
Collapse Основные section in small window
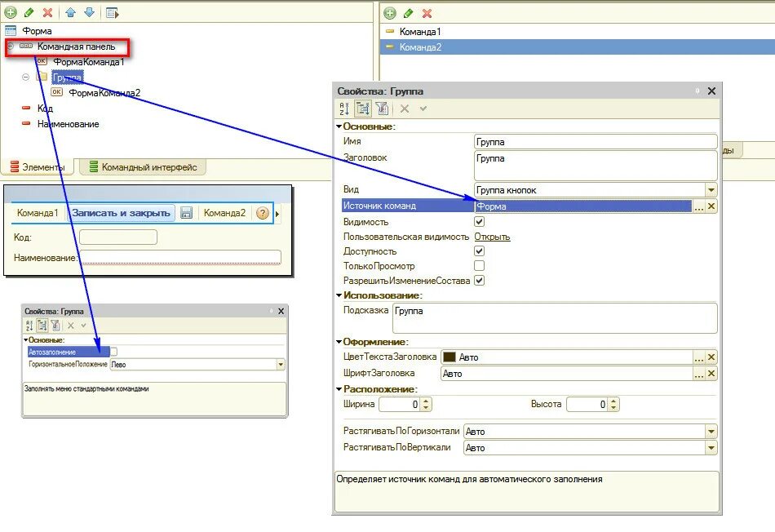(x=26, y=340)
